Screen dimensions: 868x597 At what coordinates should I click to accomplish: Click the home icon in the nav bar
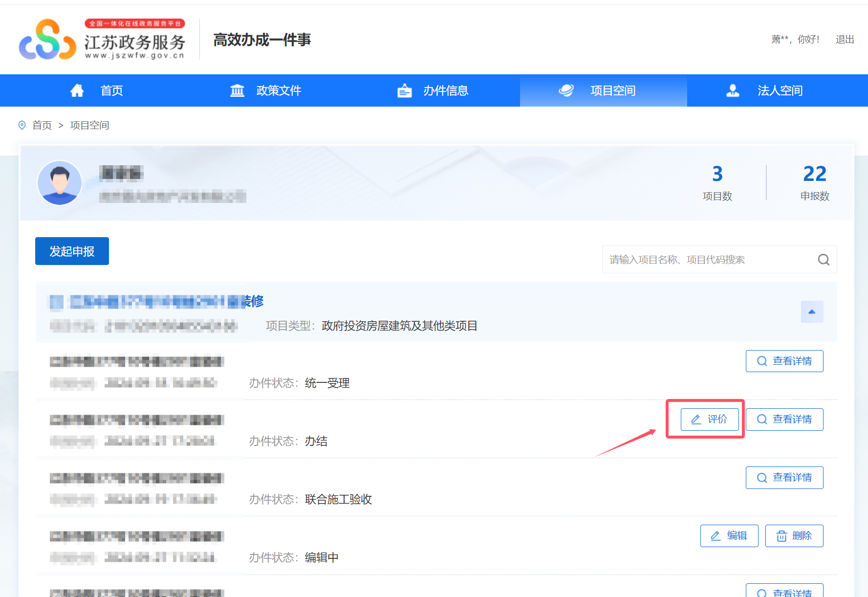77,90
